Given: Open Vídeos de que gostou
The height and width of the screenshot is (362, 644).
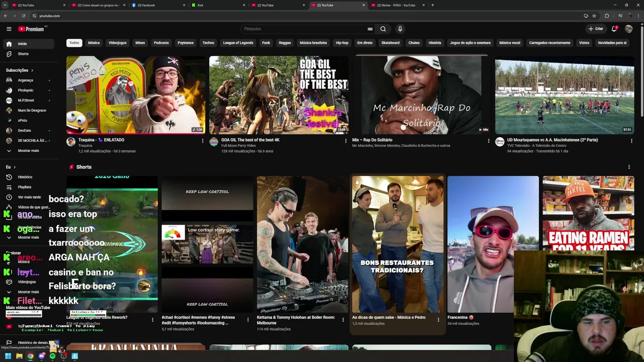Looking at the screenshot, I should (29, 207).
